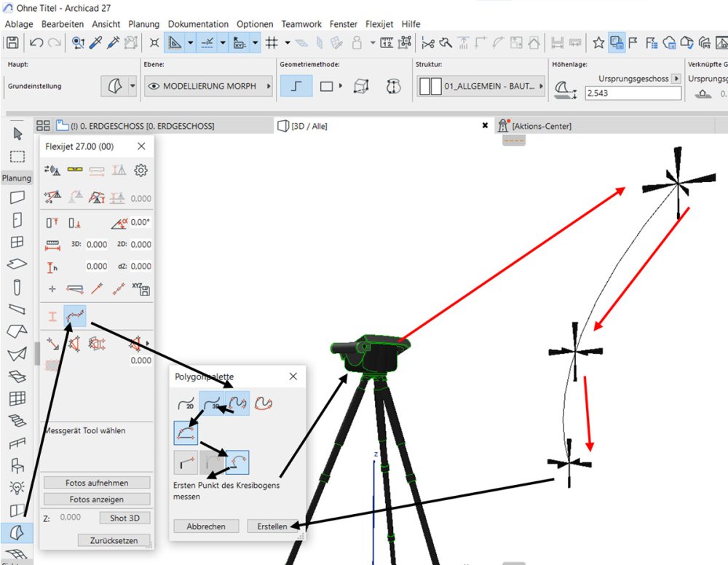
Task: Click the Flexijet distance measure ruler icon
Action: pyautogui.click(x=52, y=245)
